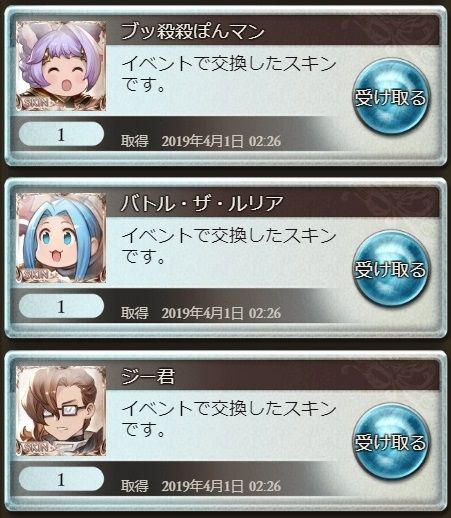The width and height of the screenshot is (451, 518).
Task: Select the blue-haired Lyria skin icon
Action: point(61,238)
